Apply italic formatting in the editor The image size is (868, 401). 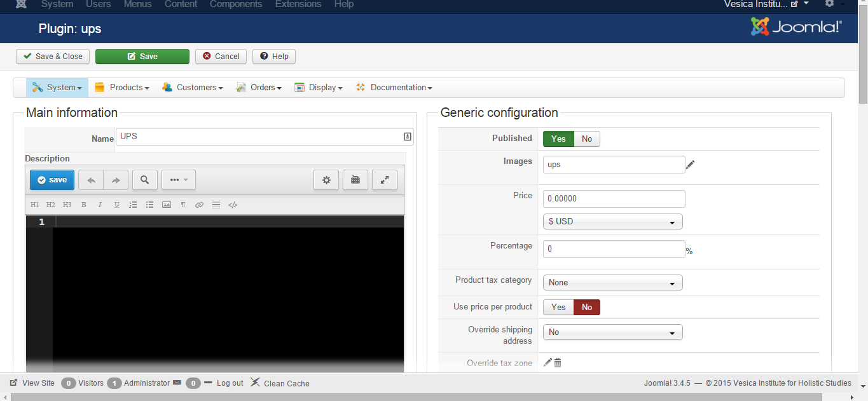click(x=100, y=205)
